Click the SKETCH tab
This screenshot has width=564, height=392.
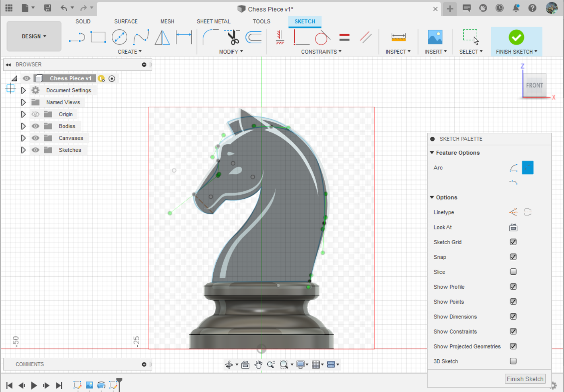coord(305,21)
